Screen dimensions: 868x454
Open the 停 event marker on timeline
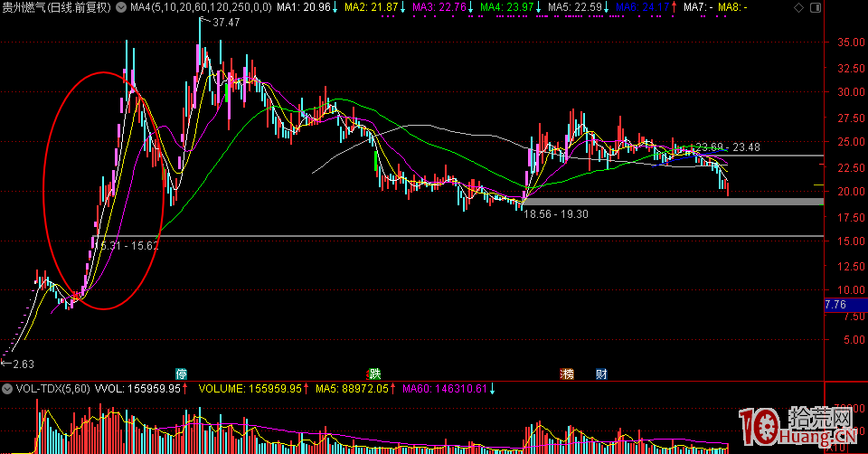[181, 374]
